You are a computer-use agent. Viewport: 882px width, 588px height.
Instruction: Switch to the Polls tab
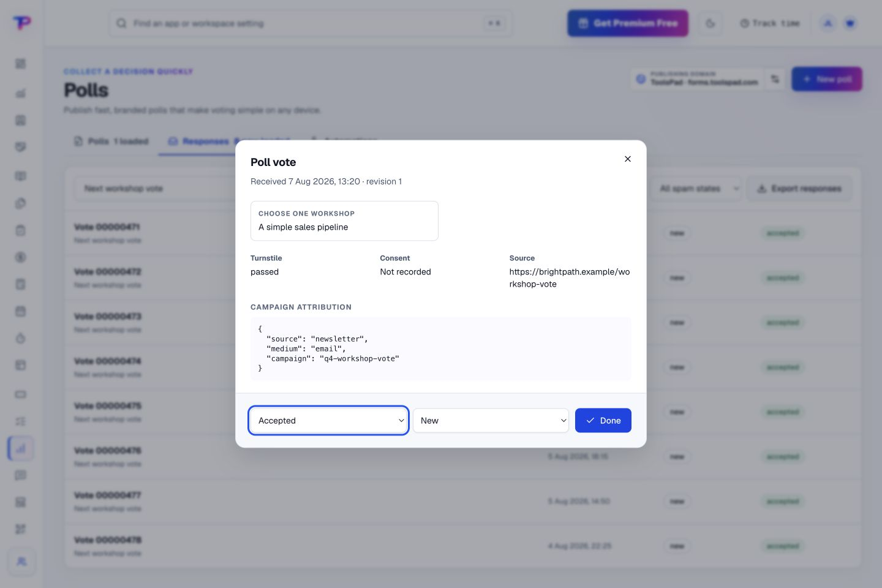[111, 141]
